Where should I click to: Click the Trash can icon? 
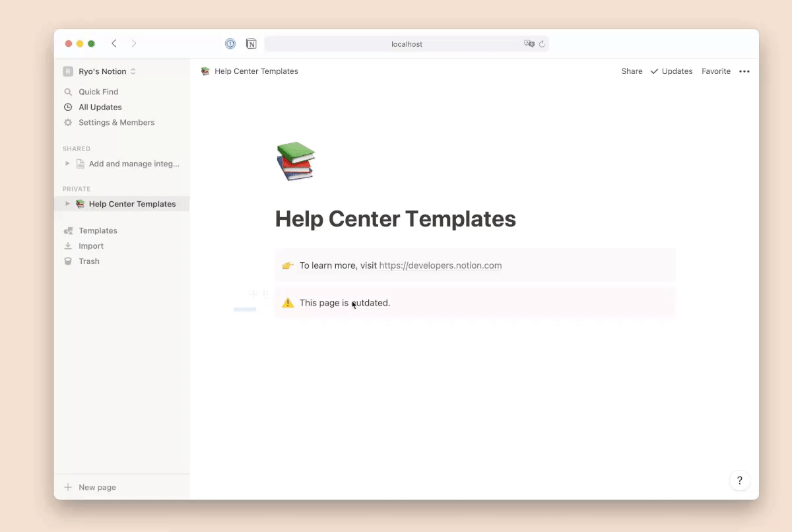(x=68, y=261)
